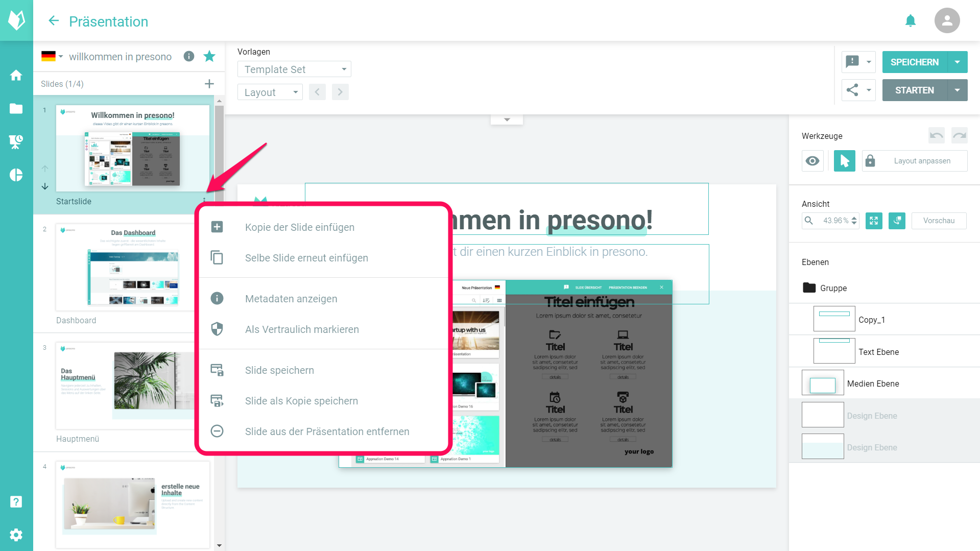Screen dimensions: 980x551
Task: Choose Slide aus der Präsentation entfernen
Action: coord(323,432)
